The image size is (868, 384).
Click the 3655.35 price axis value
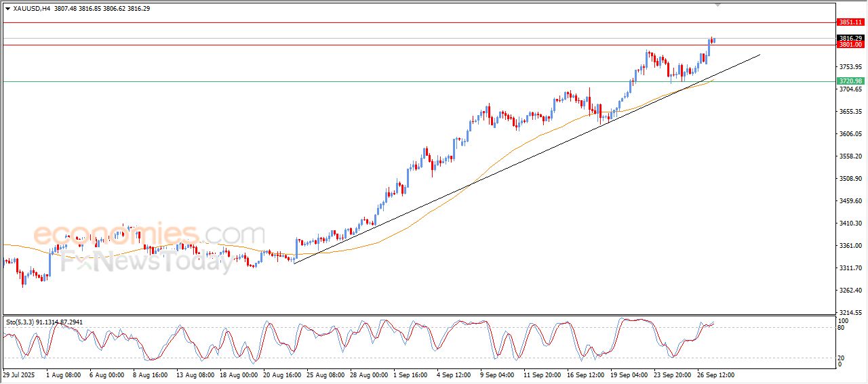[850, 112]
